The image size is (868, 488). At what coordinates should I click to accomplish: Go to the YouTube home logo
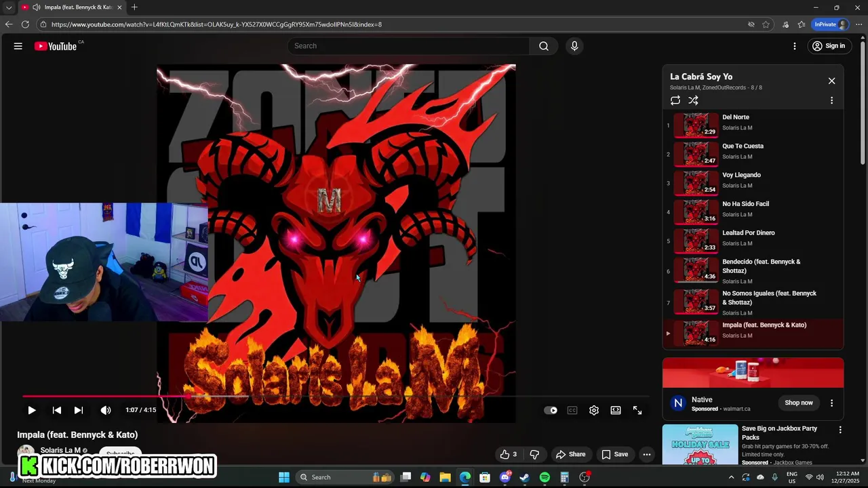point(56,46)
